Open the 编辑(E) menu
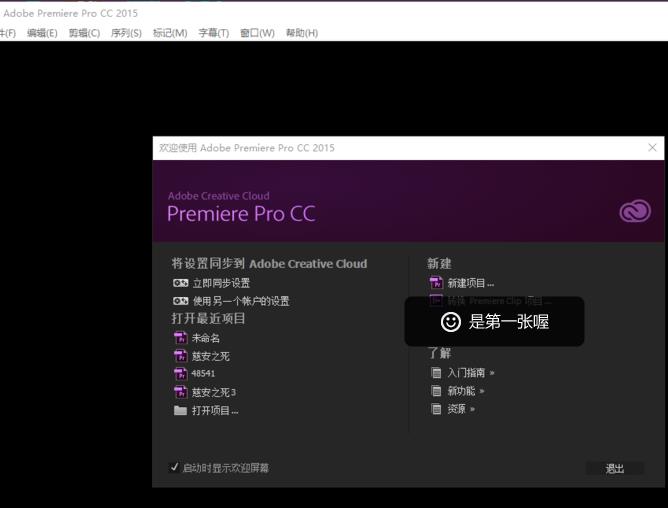Viewport: 668px width, 508px height. pos(42,33)
